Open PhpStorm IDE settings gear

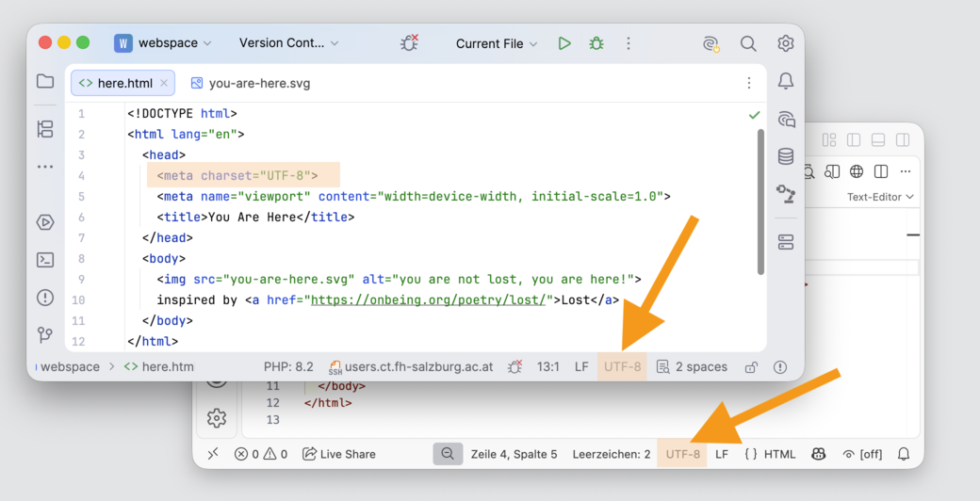point(786,43)
